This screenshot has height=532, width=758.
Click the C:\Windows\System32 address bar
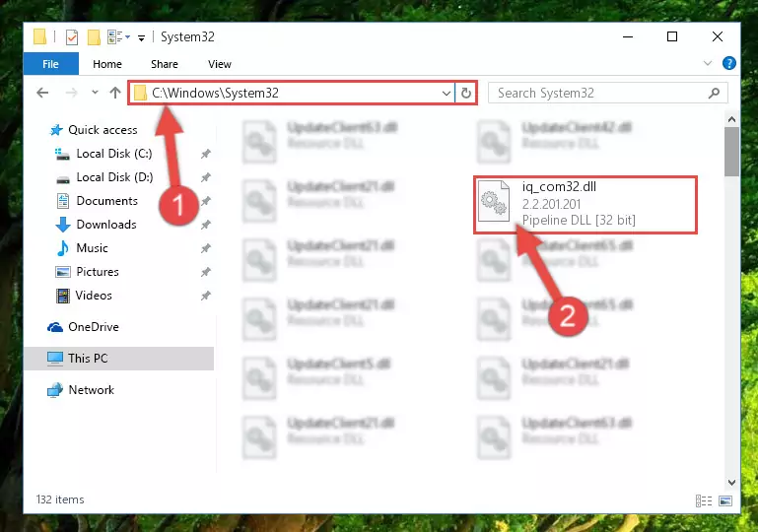293,93
